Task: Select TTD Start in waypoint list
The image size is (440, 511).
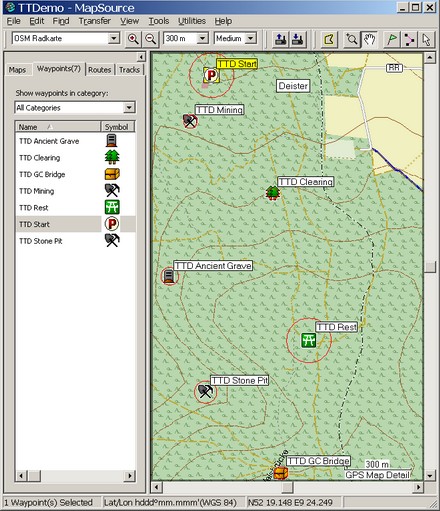Action: click(34, 224)
